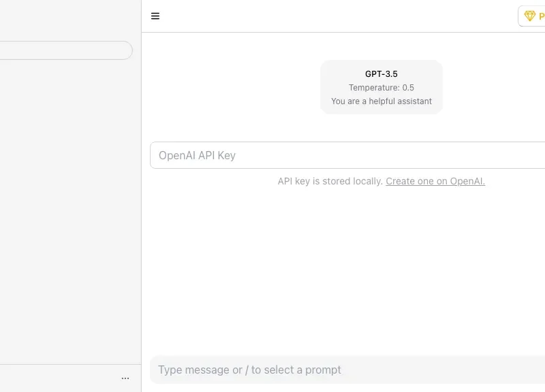Click the system prompt helpful assistant text

click(381, 101)
